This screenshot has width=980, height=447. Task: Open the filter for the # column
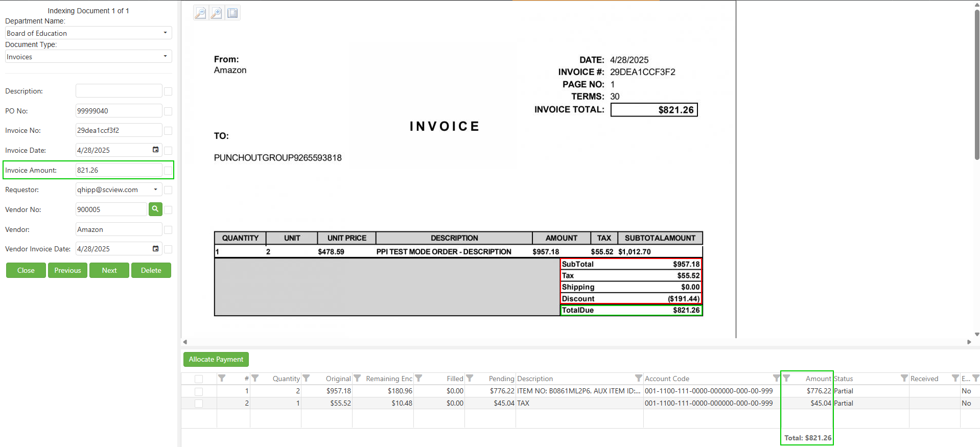coord(222,378)
